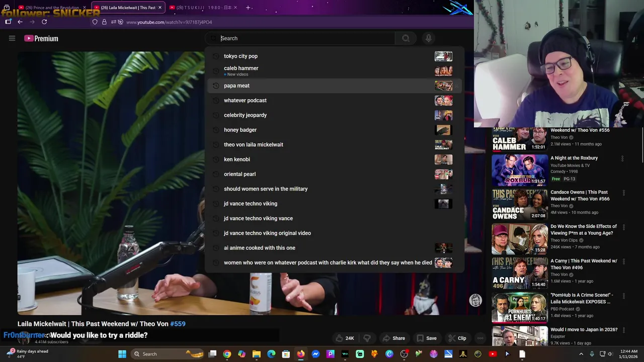
Task: Open the YouTube hamburger guide menu
Action: (x=12, y=38)
